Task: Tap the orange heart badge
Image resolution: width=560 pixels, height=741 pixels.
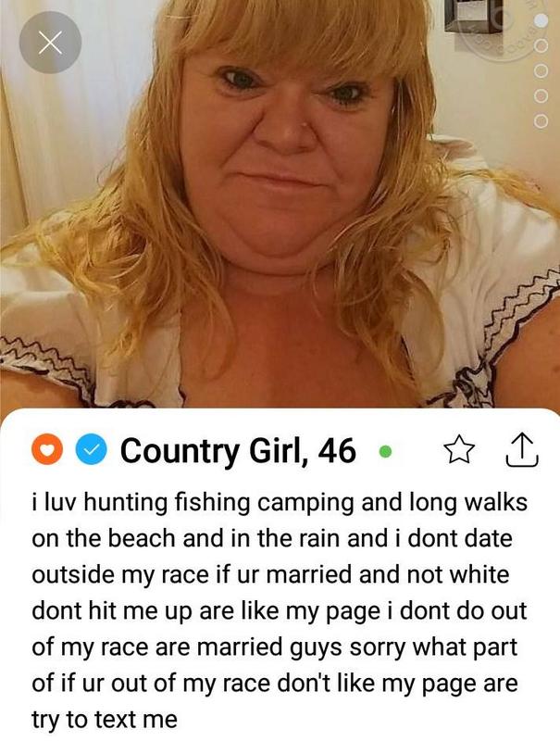Action: coord(47,450)
